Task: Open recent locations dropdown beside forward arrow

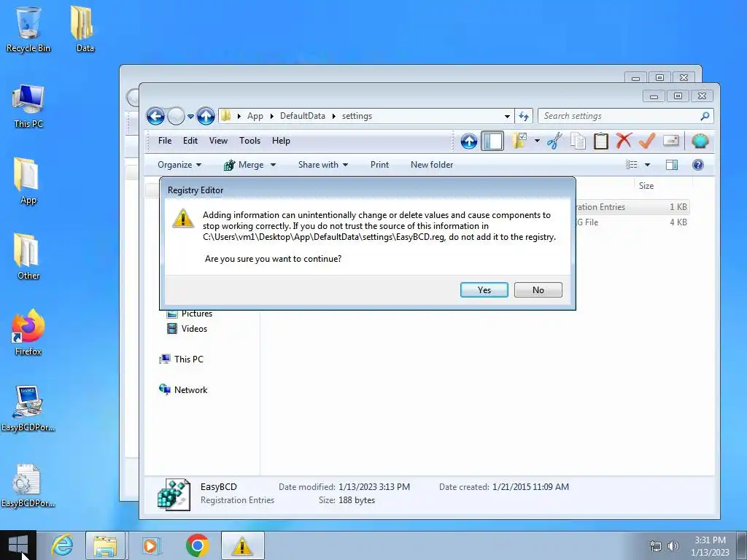Action: 190,116
